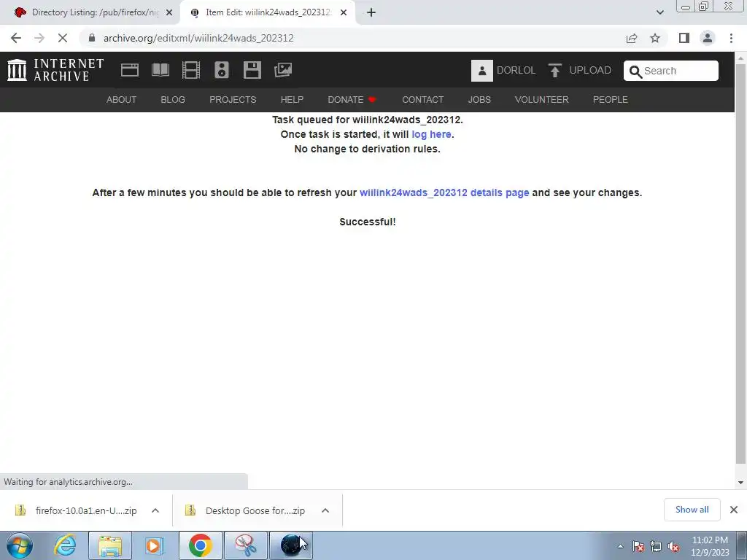This screenshot has height=560, width=747.
Task: Open the Windows Start menu
Action: coord(20,545)
